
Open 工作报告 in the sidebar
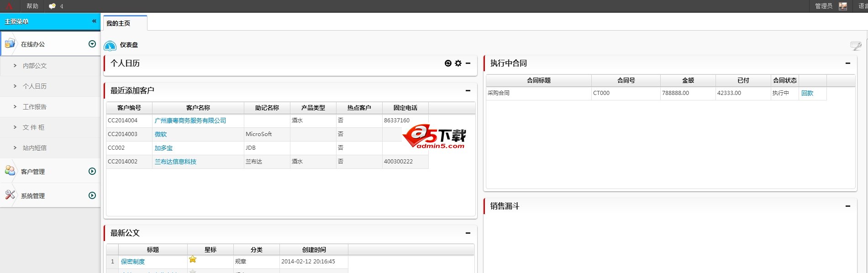point(35,107)
